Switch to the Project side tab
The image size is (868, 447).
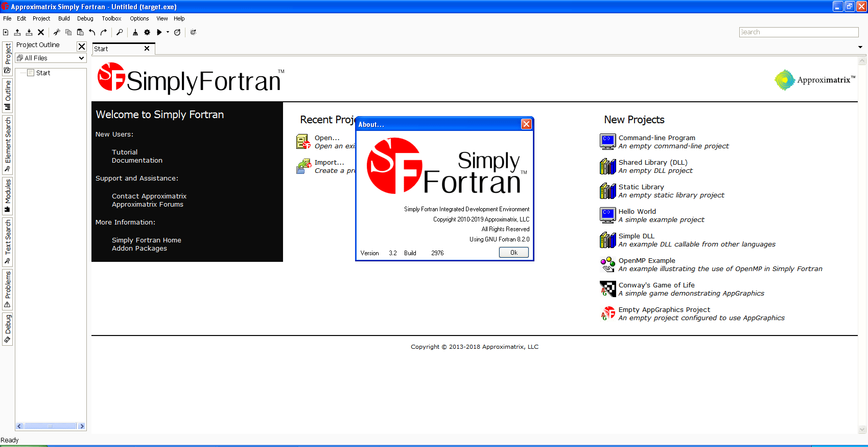(x=8, y=58)
